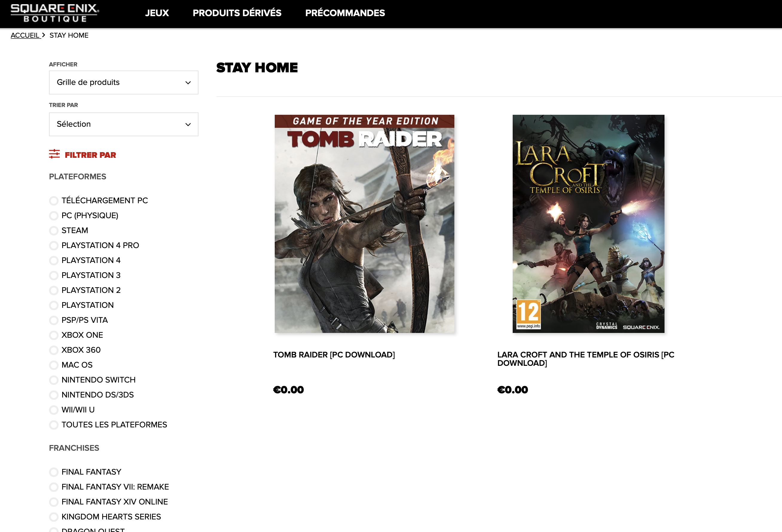782x532 pixels.
Task: Open the Tomb Raider [PC Download] title link
Action: point(334,355)
